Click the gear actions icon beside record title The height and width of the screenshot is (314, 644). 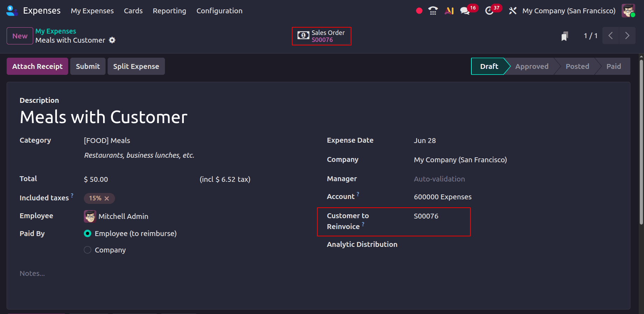coord(112,40)
